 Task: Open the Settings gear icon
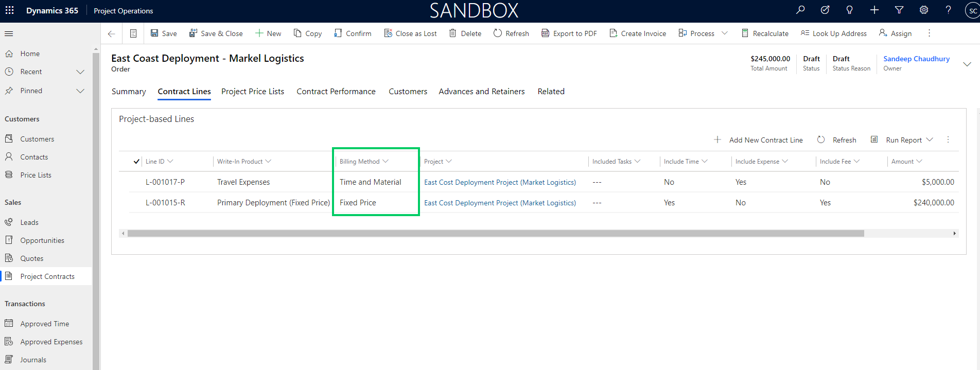[924, 10]
